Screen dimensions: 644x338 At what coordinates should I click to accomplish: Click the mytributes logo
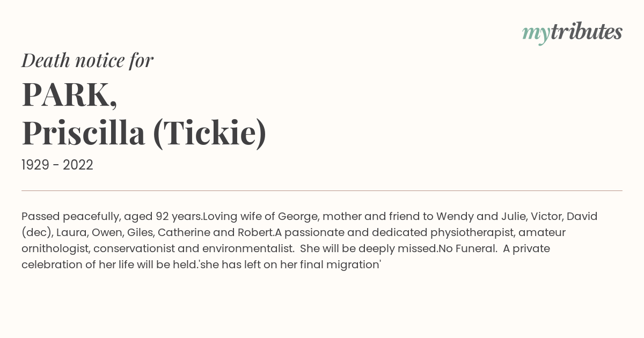[x=572, y=33]
